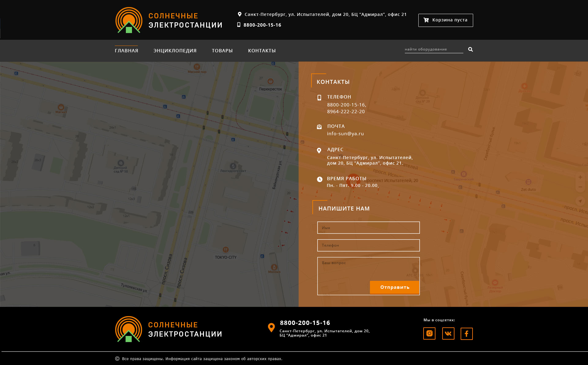This screenshot has height=365, width=588.
Task: Zoom out the map with minus
Action: click(580, 187)
